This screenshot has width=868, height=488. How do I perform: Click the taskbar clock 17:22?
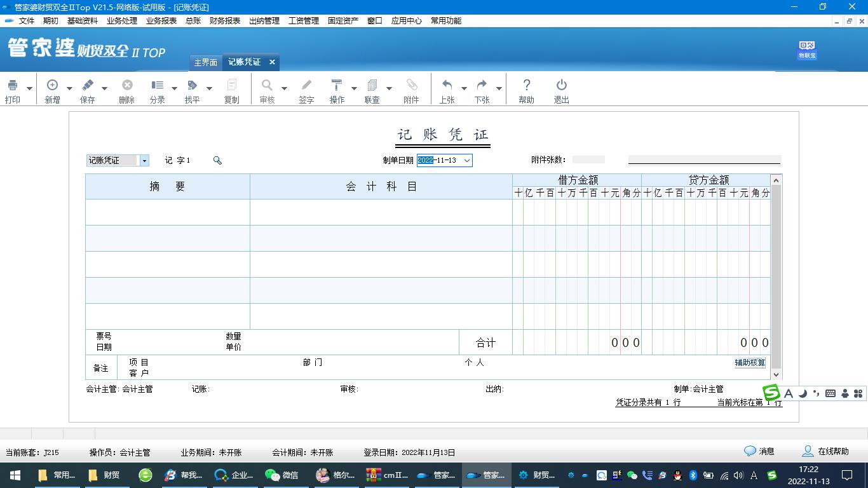coord(809,470)
